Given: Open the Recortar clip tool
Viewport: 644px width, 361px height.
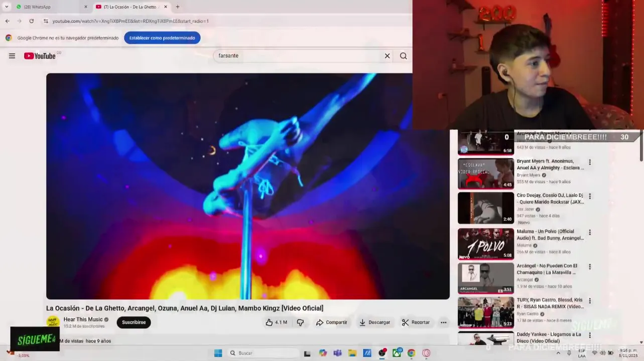Looking at the screenshot, I should (x=416, y=322).
